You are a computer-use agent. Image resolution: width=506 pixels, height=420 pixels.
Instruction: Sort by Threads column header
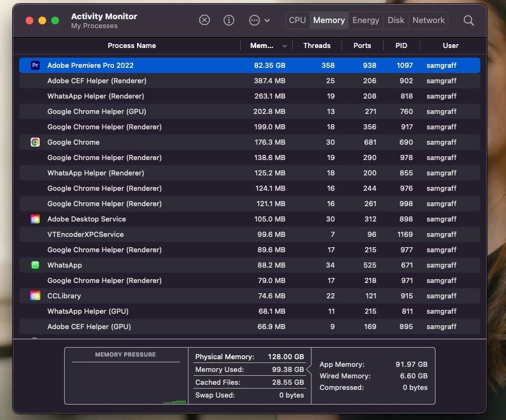pyautogui.click(x=317, y=46)
